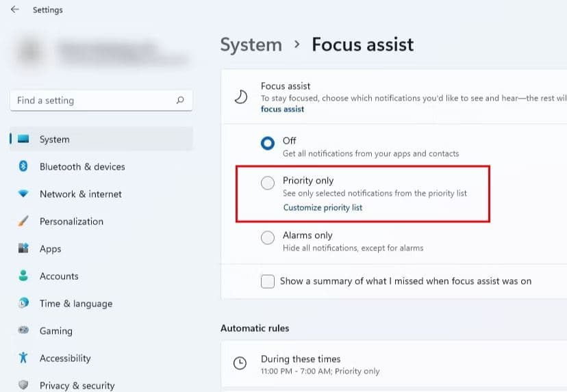
Task: Open Privacy & security settings
Action: (x=77, y=386)
